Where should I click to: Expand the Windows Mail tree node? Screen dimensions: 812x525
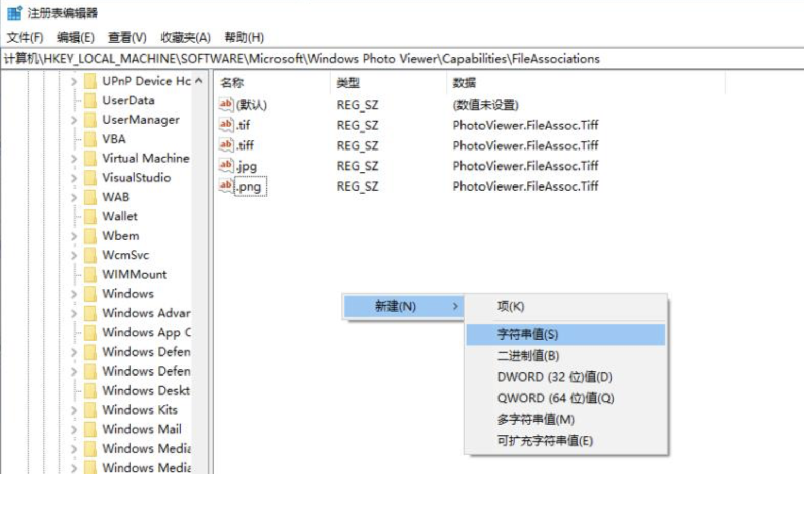74,430
